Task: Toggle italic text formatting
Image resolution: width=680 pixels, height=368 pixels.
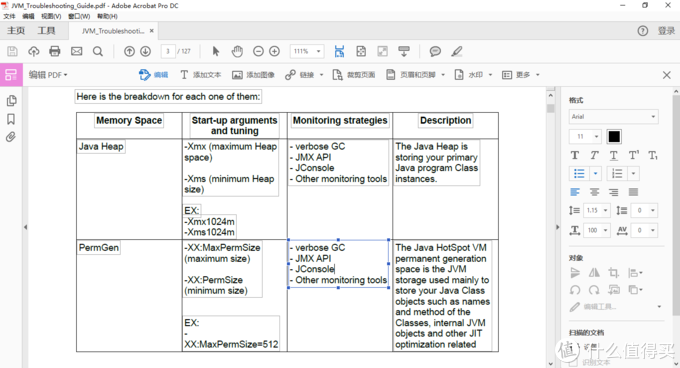Action: 594,156
